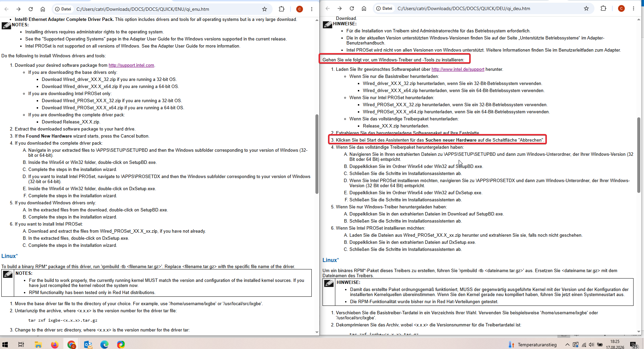Click scroll-up arrow of right page
The height and width of the screenshot is (349, 644).
(639, 19)
